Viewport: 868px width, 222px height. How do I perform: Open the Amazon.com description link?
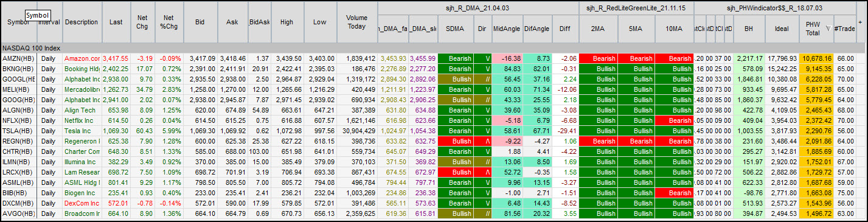click(x=82, y=58)
